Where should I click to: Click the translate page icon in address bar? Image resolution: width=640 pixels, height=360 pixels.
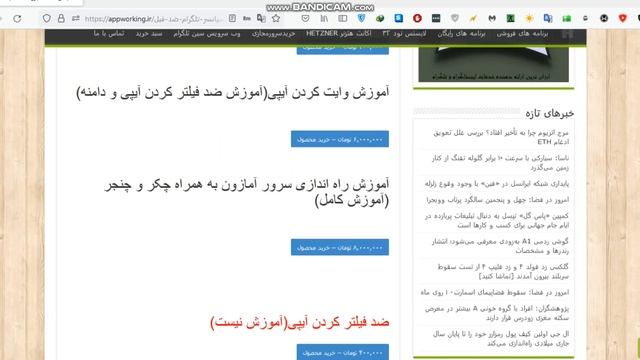(261, 18)
